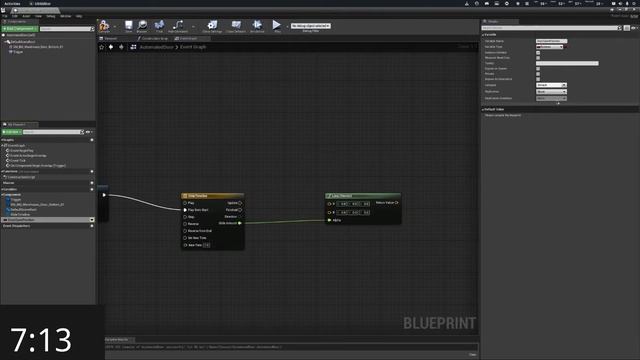
Task: Collapse the EventGraph tree in My Blueprint
Action: 2,145
